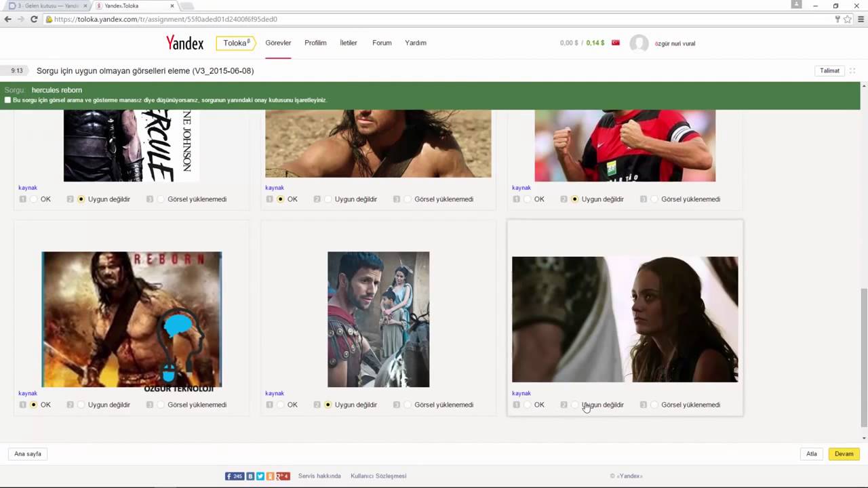The width and height of the screenshot is (868, 488).
Task: Open a new browser tab
Action: (186, 5)
